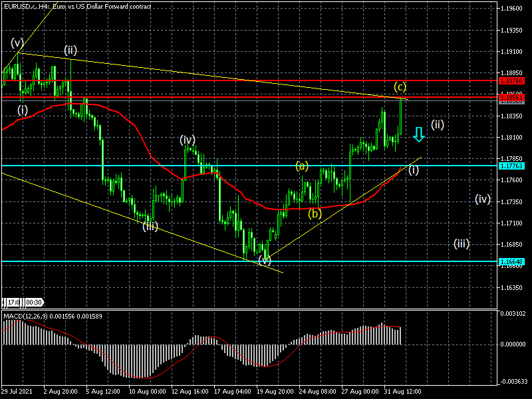
Task: Click the 1.17100 price scale value
Action: point(511,223)
